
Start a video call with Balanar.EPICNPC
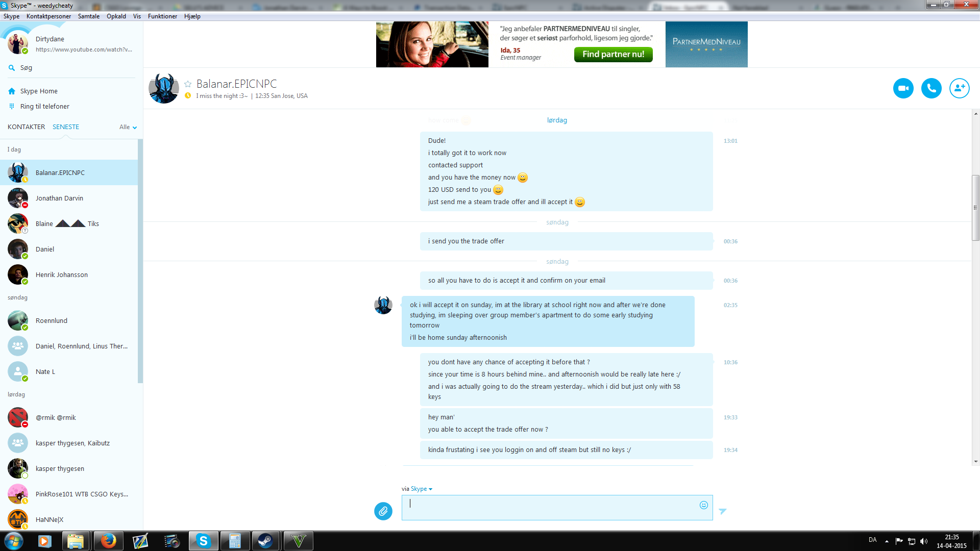[x=903, y=88]
